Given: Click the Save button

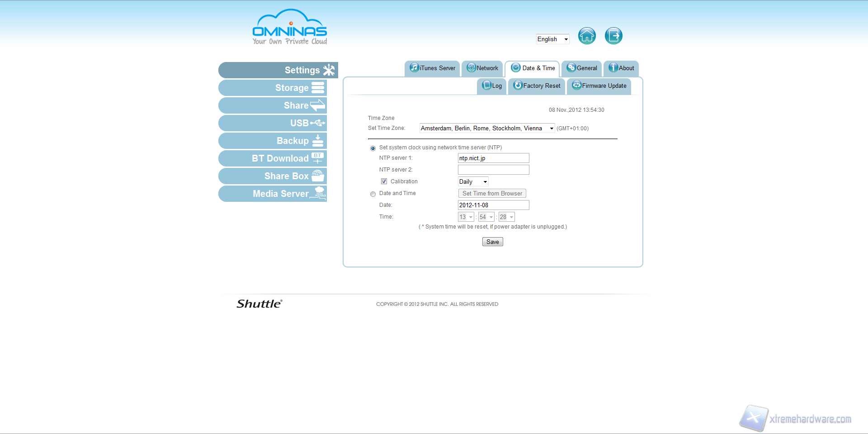Looking at the screenshot, I should click(492, 242).
